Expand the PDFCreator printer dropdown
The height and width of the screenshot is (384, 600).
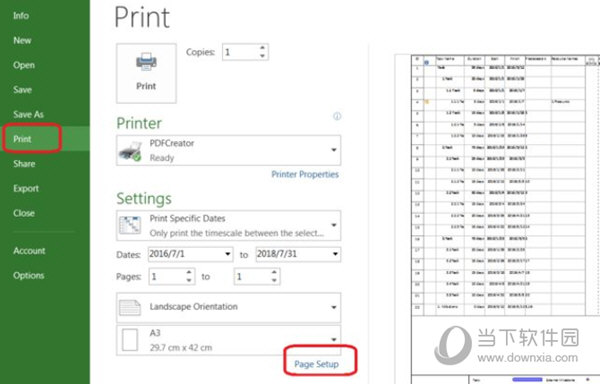(x=334, y=150)
